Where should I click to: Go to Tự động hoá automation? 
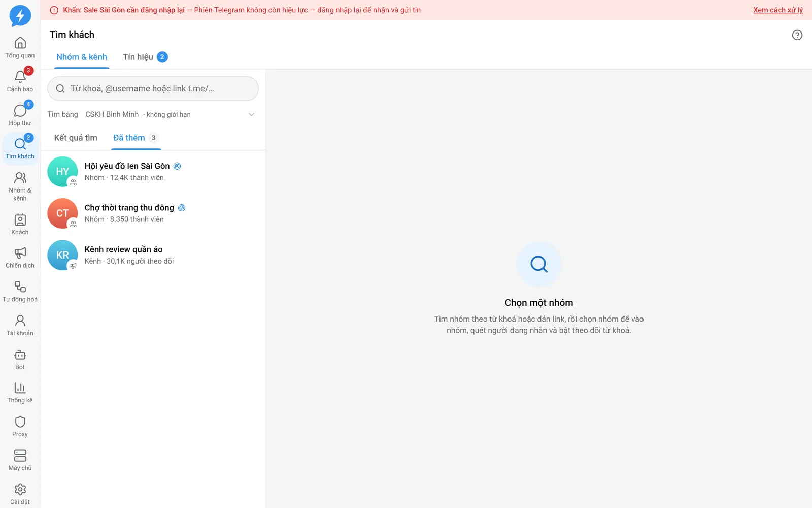20,292
